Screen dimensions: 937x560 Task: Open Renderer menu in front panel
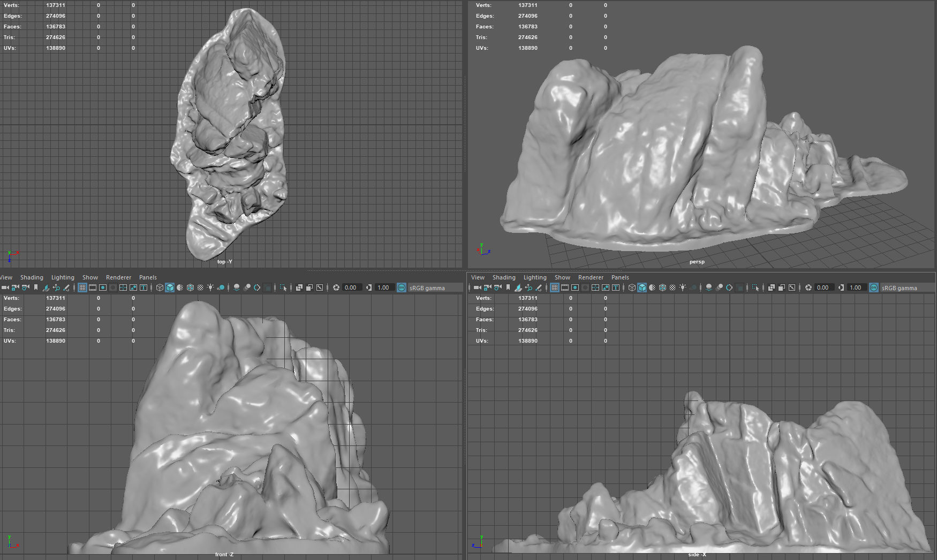click(x=118, y=277)
